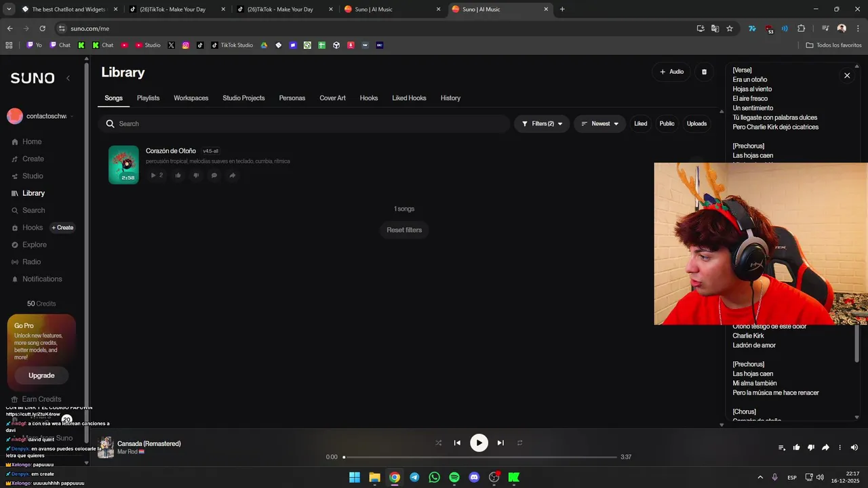Click the song progress bar
The image size is (868, 488).
480,457
